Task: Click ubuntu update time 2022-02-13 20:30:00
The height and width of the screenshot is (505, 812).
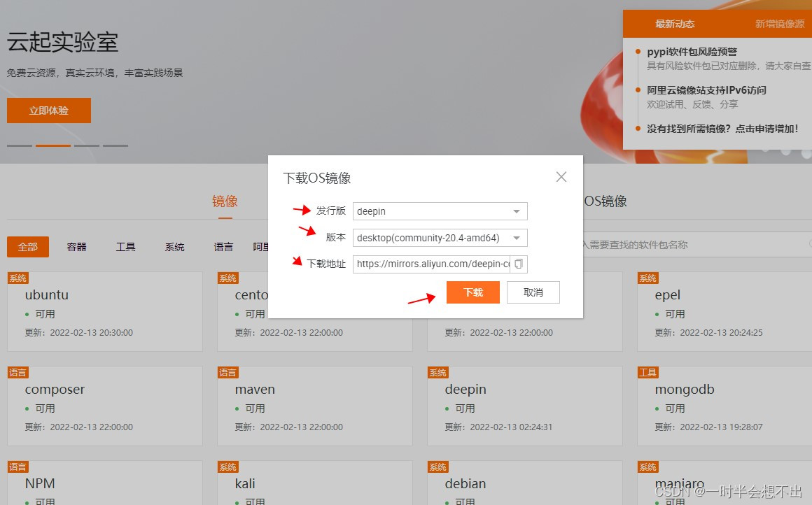Action: 91,333
